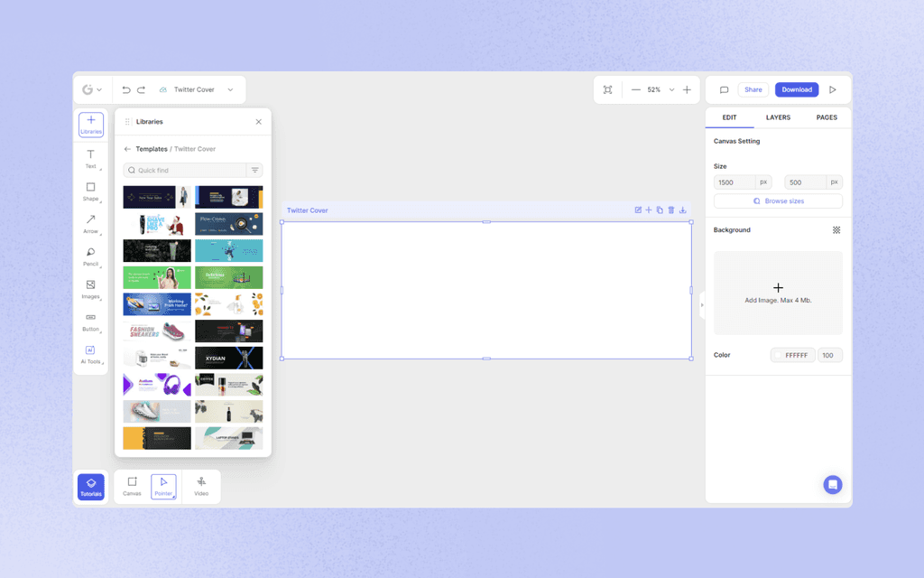
Task: Select the Pencil tool
Action: point(90,258)
